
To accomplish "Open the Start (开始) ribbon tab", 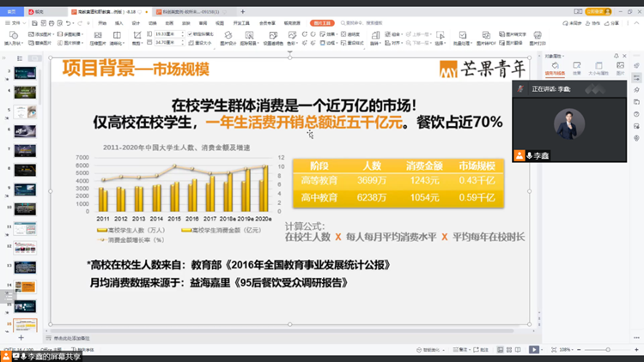I will (x=102, y=23).
